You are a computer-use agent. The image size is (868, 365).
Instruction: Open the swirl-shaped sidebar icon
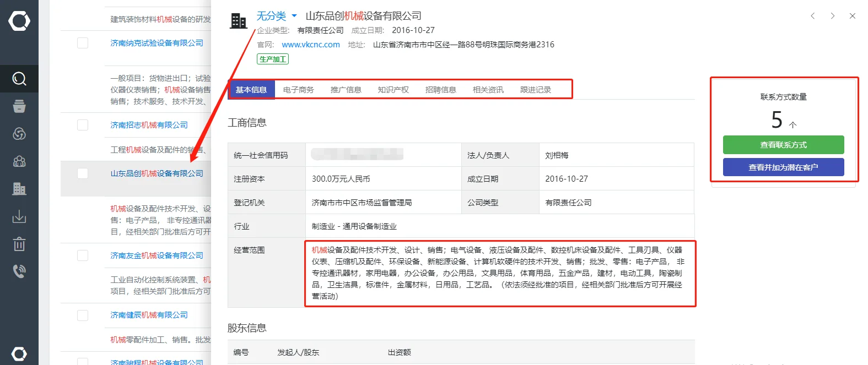[x=19, y=134]
